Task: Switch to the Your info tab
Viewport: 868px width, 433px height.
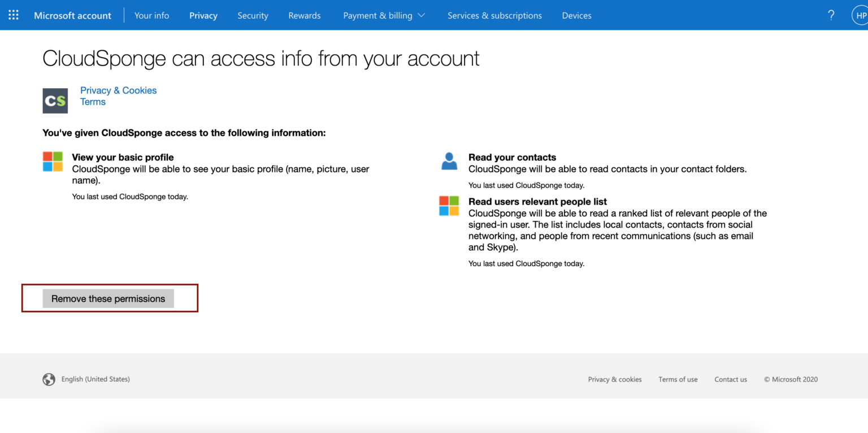Action: pyautogui.click(x=151, y=15)
